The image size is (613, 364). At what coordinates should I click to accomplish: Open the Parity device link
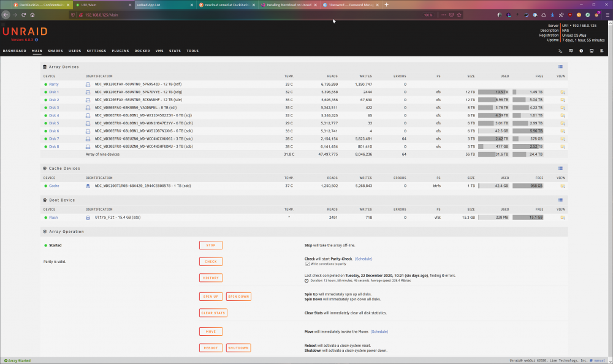(54, 85)
